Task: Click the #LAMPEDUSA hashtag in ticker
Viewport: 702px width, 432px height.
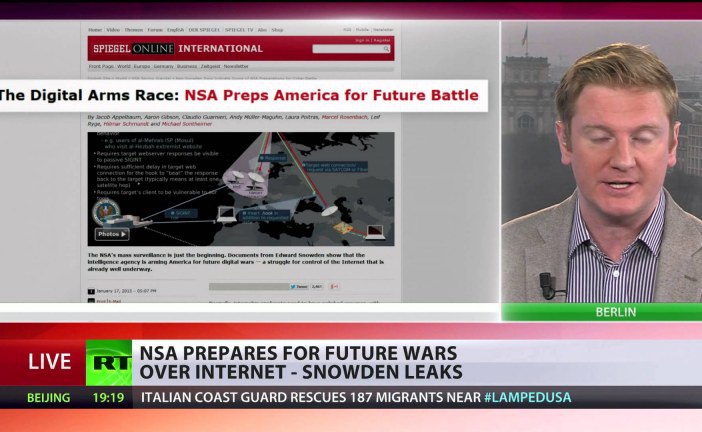Action: 527,398
